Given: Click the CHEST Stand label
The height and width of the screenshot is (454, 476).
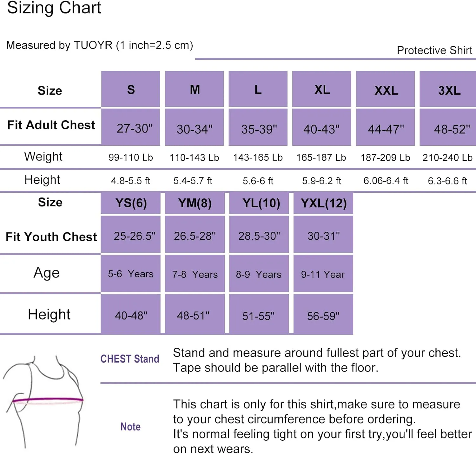Looking at the screenshot, I should click(x=130, y=359).
